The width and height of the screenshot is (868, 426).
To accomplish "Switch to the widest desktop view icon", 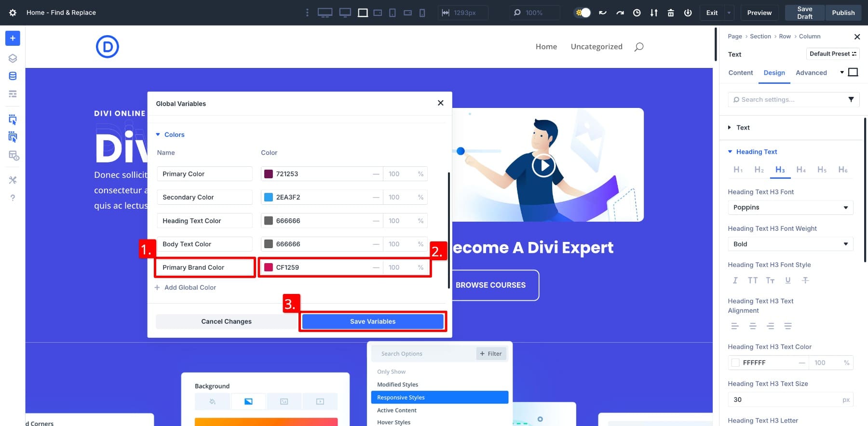I will coord(325,13).
